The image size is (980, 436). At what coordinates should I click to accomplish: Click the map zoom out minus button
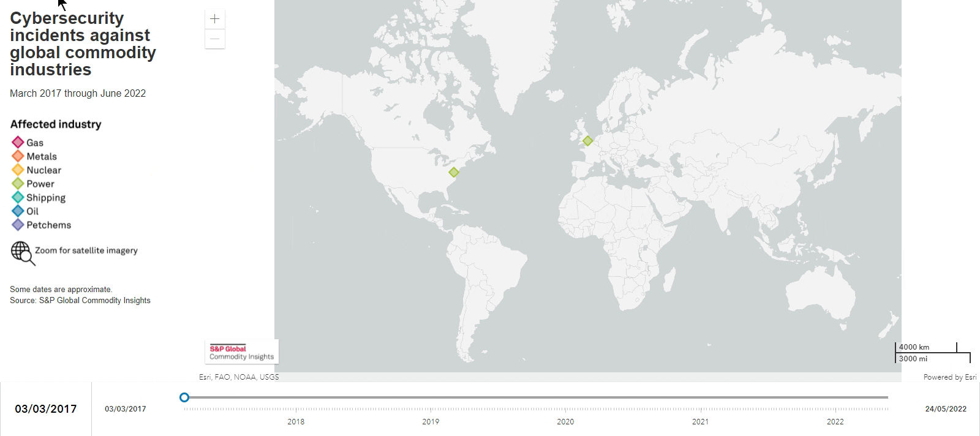[x=214, y=39]
